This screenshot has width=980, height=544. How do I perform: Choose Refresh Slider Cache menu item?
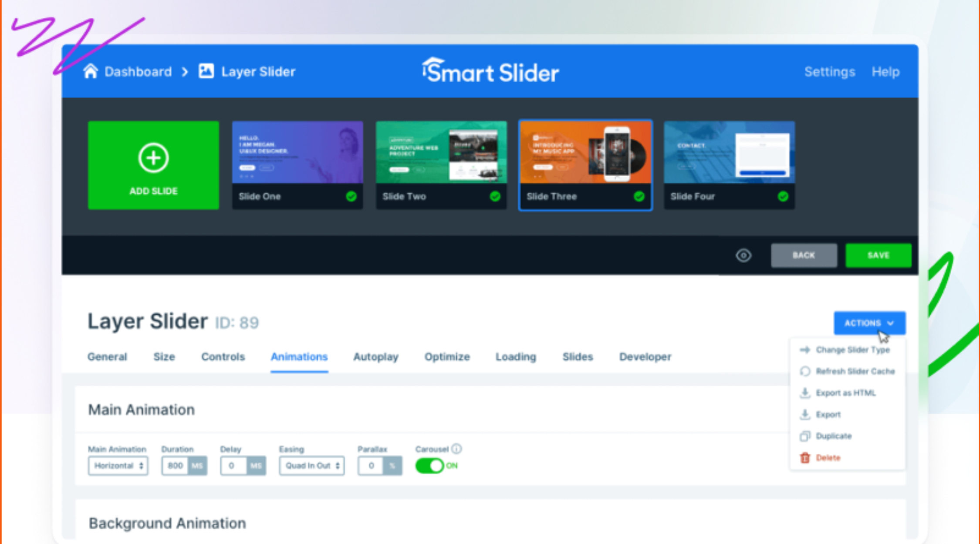(848, 371)
